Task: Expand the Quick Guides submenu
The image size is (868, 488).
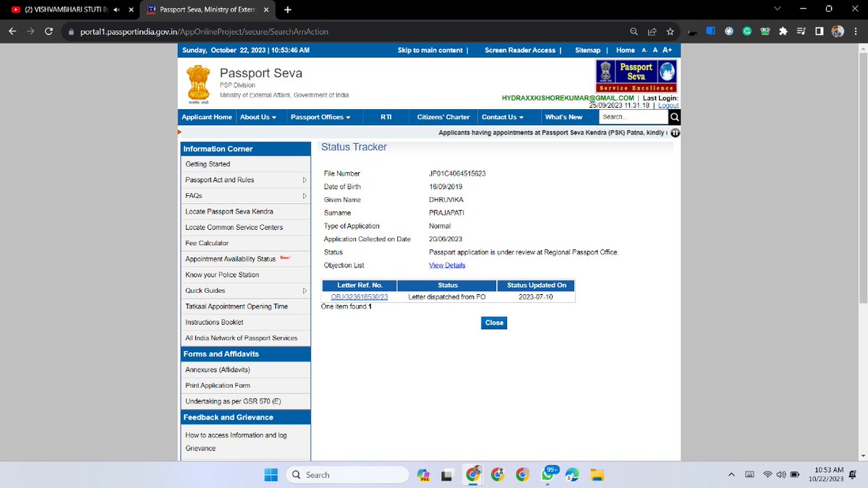Action: tap(305, 291)
